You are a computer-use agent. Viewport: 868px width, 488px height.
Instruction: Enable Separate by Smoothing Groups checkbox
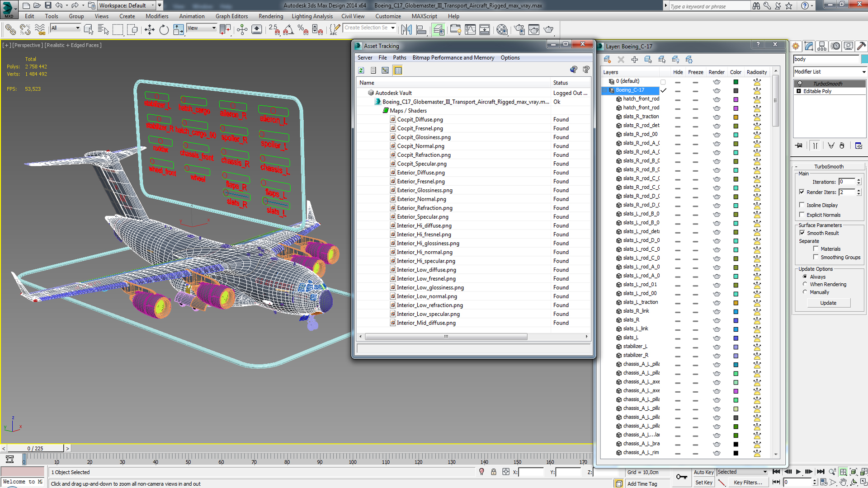tap(816, 257)
